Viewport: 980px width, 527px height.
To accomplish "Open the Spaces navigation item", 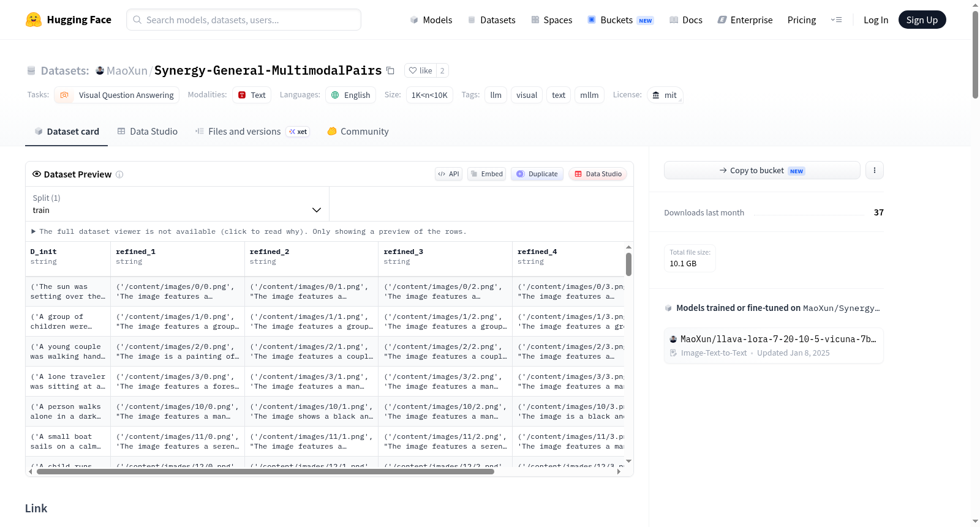I will click(x=551, y=20).
